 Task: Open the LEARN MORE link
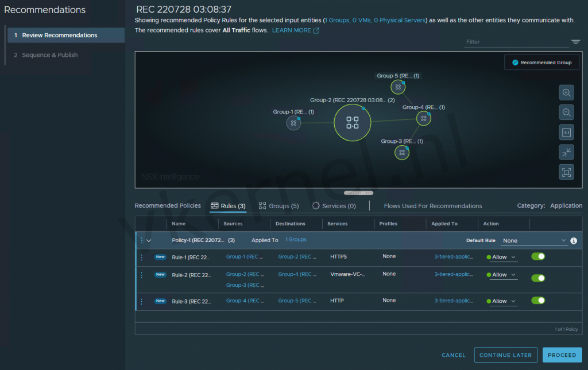click(292, 30)
